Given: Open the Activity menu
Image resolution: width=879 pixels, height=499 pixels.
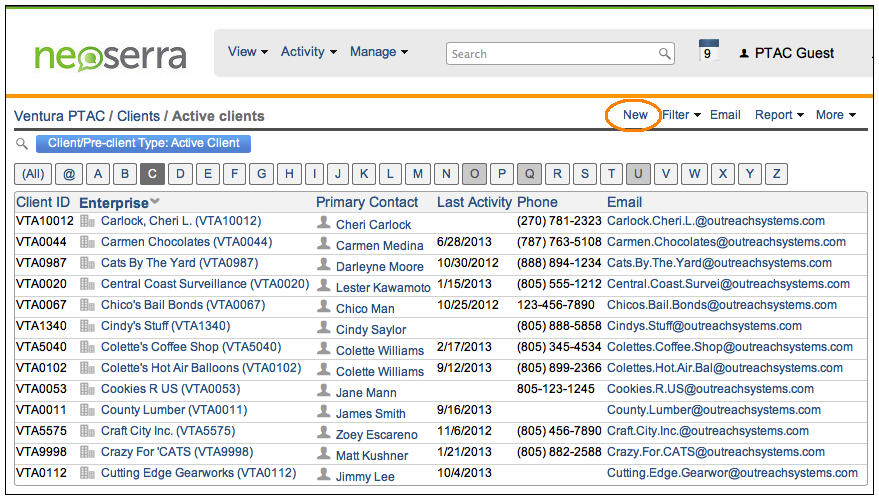Looking at the screenshot, I should tap(308, 52).
